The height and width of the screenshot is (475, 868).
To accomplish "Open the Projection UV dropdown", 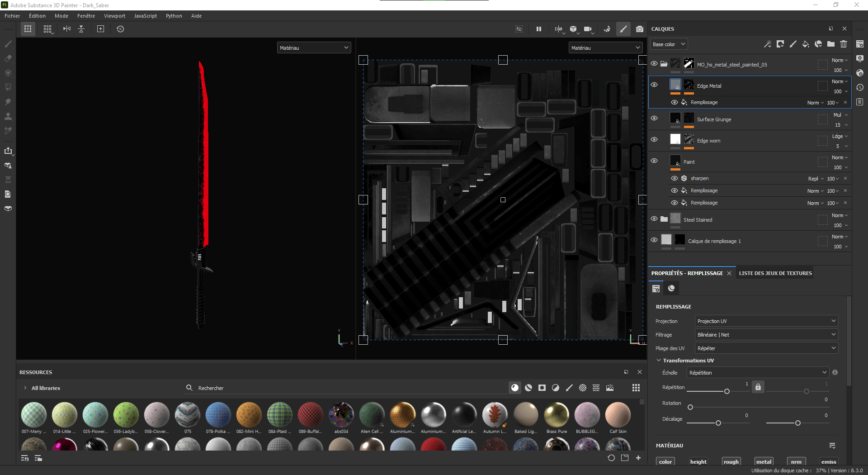I will click(x=766, y=321).
